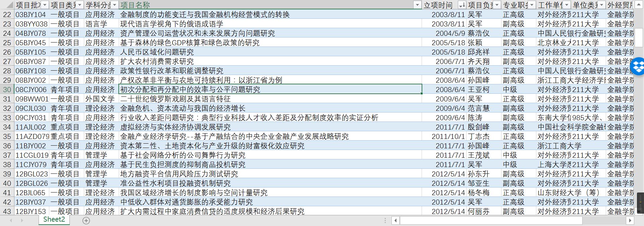644x226 pixels.
Task: Select cell 03BJY104
Action: [x=31, y=14]
